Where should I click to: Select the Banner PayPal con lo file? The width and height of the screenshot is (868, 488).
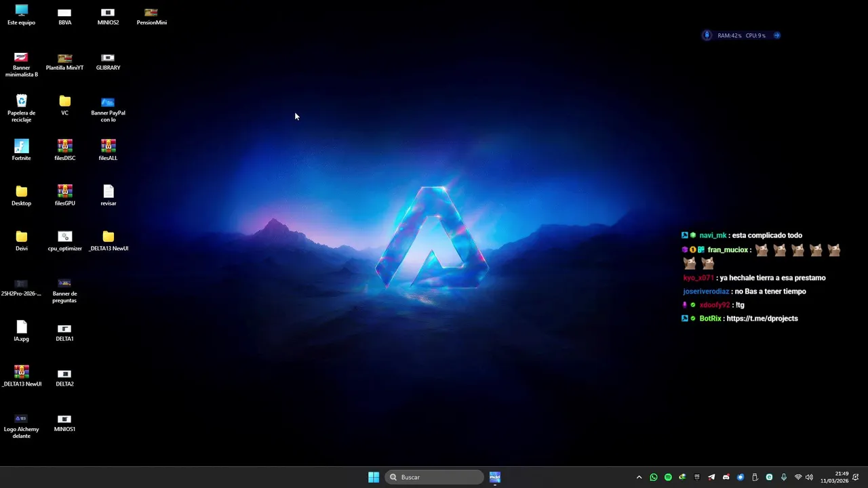pos(108,109)
